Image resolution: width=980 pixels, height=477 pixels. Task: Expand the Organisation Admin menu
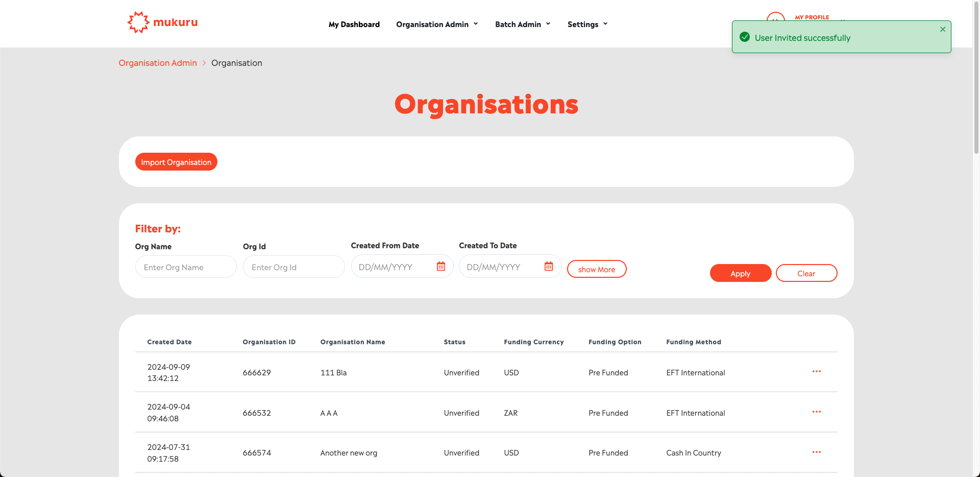coord(437,25)
